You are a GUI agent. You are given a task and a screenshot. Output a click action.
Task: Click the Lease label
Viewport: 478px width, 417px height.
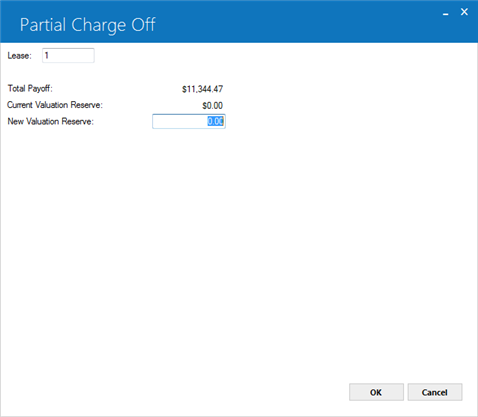(20, 56)
